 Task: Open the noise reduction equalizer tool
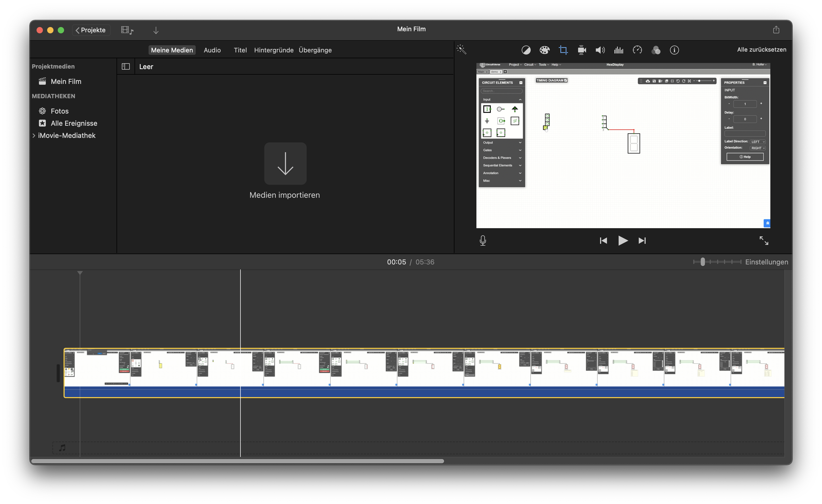(619, 50)
